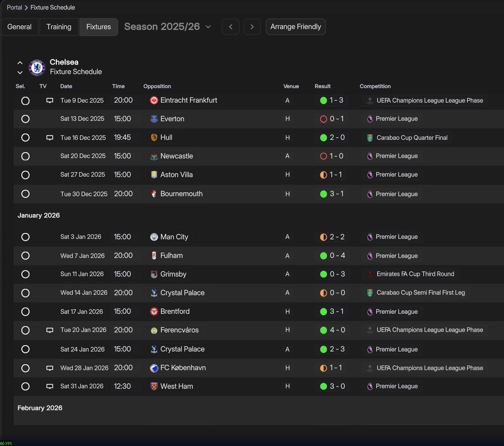
Task: Sort by Date column header
Action: point(66,86)
